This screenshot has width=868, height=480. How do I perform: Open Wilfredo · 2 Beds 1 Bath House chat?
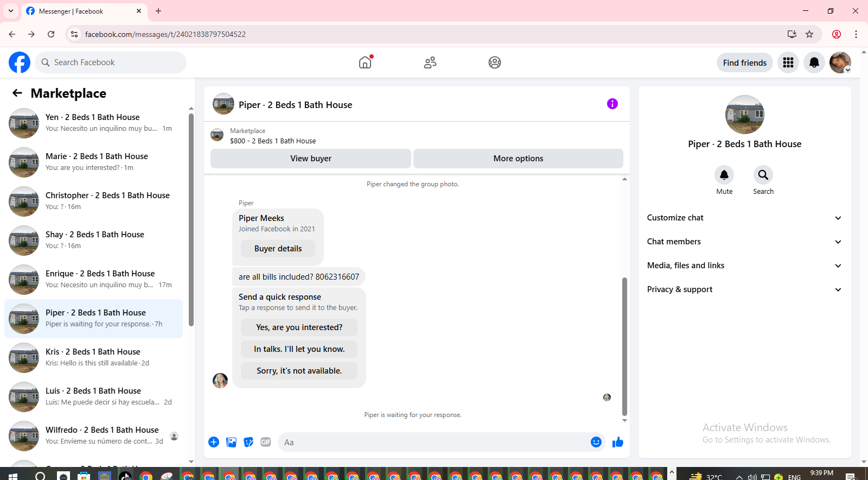point(93,436)
